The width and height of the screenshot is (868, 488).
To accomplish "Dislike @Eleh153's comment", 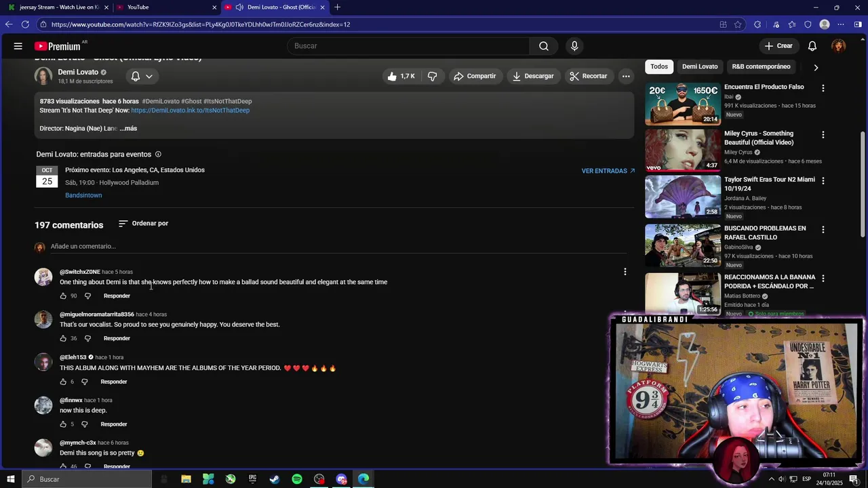I will [85, 382].
